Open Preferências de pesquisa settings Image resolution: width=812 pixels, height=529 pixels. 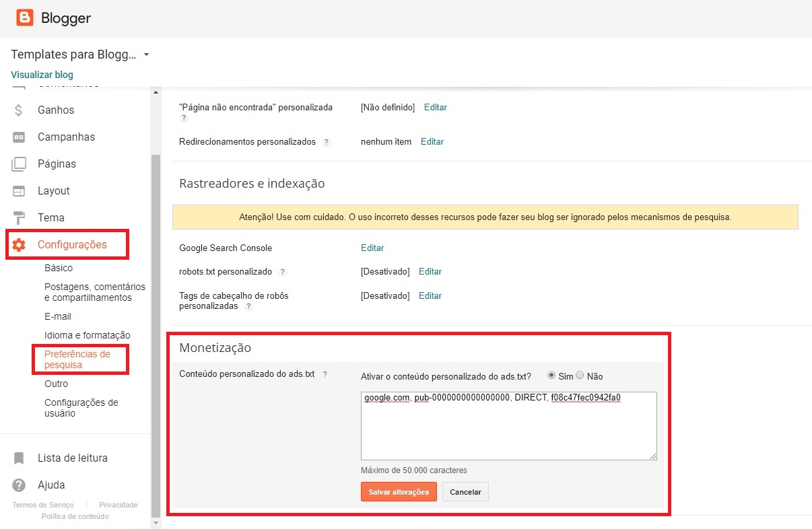(77, 359)
